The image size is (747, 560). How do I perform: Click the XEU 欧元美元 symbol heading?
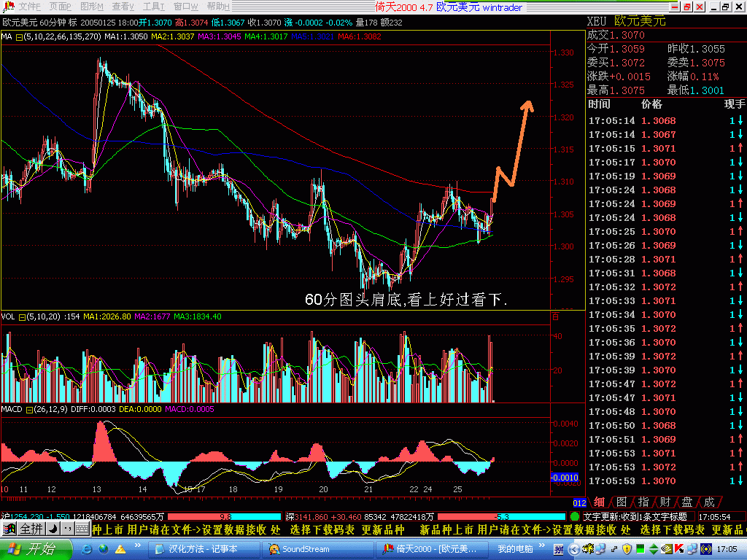point(626,21)
